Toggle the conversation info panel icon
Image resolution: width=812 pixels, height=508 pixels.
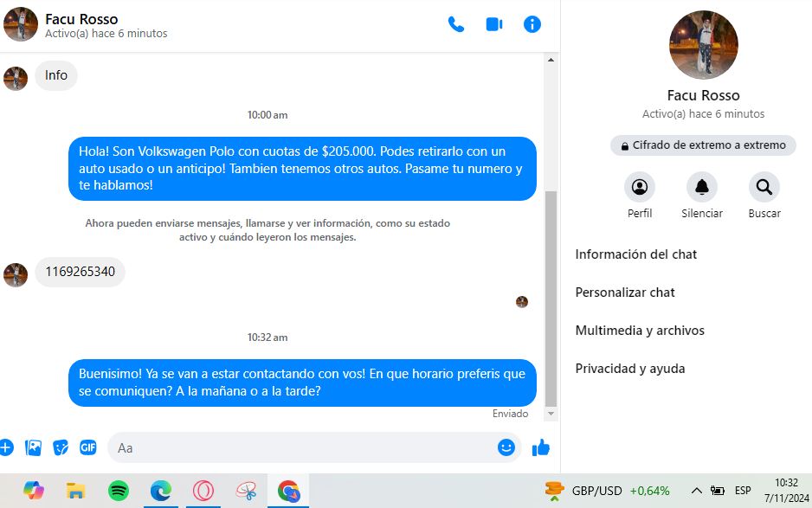[x=532, y=24]
